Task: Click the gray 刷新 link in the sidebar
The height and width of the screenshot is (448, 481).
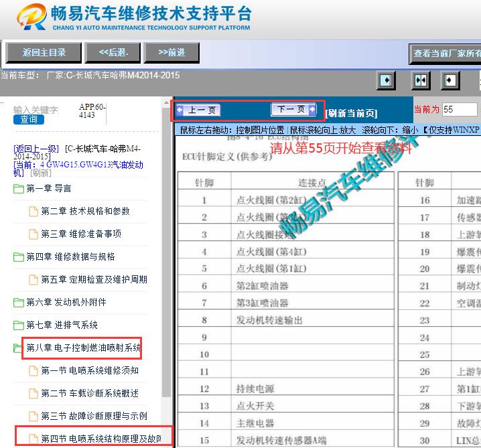Action: pos(41,173)
